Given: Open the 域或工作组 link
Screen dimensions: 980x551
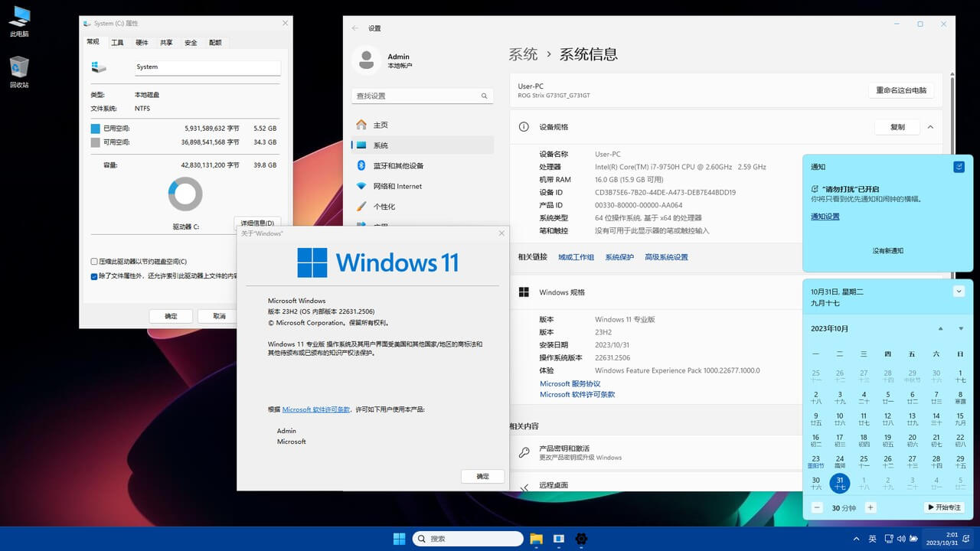Looking at the screenshot, I should (576, 257).
